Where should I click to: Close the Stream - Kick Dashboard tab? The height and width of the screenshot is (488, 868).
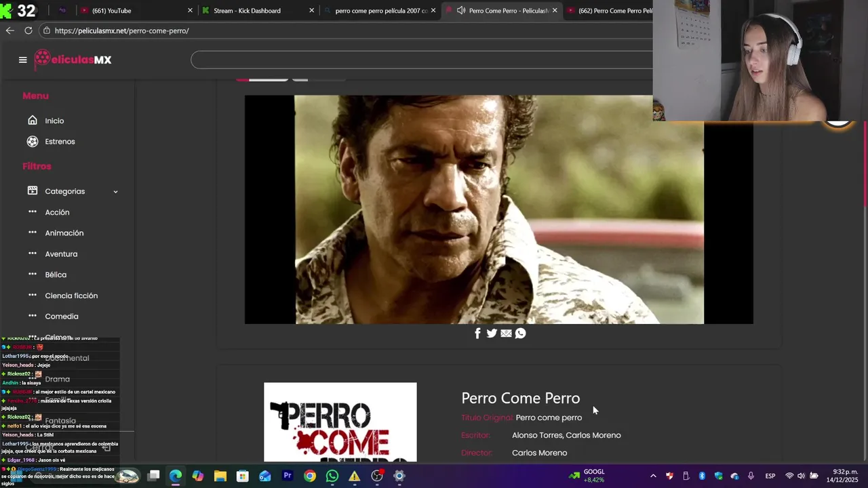[312, 11]
